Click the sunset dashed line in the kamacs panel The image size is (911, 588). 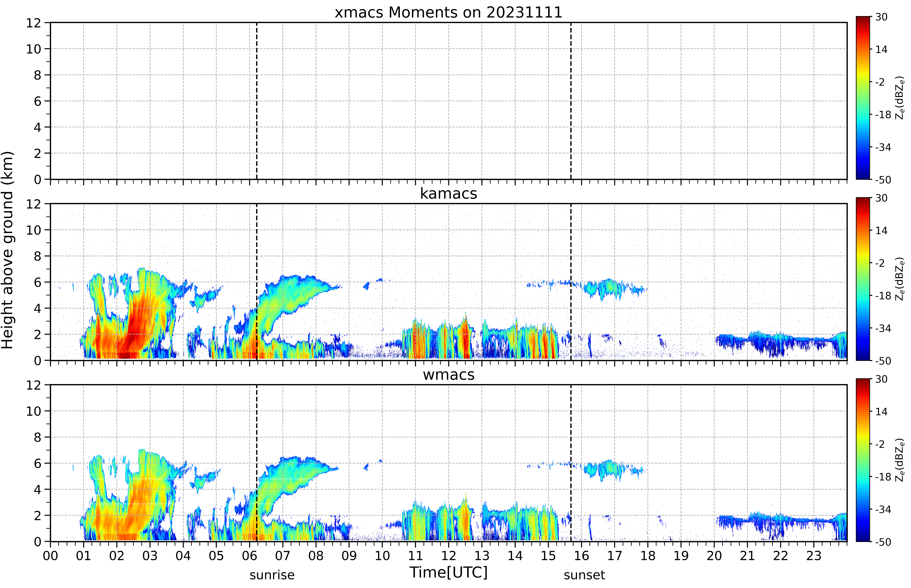pyautogui.click(x=571, y=282)
